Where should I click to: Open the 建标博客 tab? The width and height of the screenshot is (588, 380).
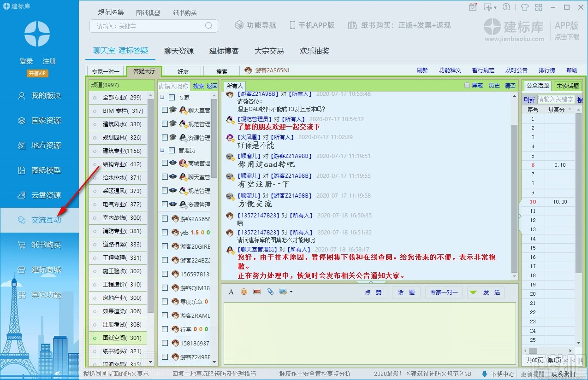click(224, 51)
